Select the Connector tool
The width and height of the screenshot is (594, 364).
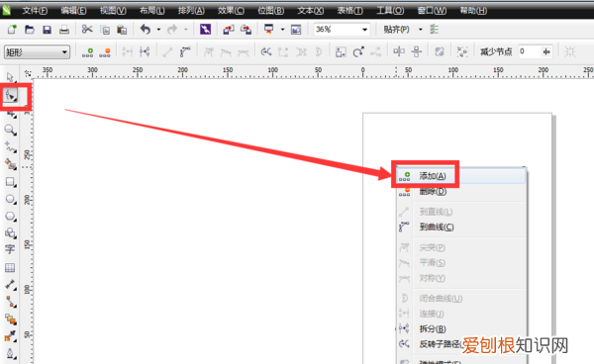point(10,302)
